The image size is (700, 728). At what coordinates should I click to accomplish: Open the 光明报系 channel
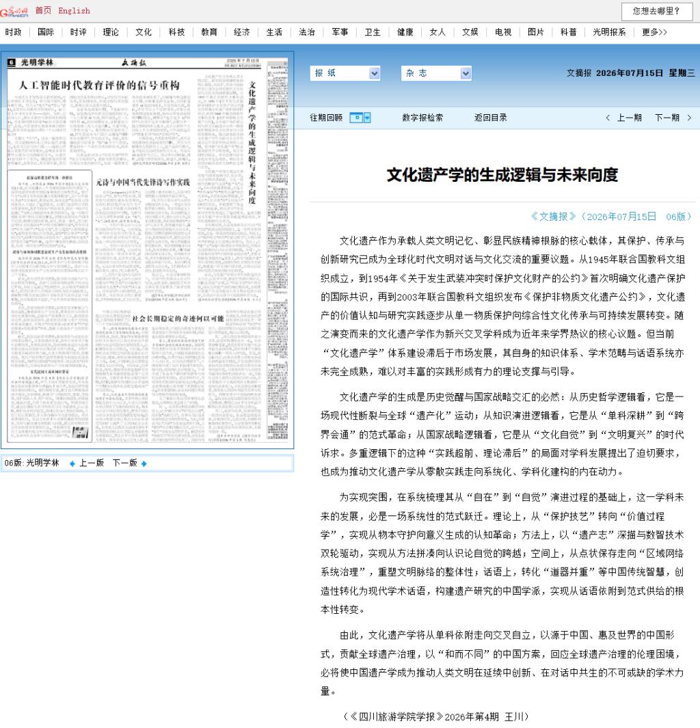tap(609, 32)
